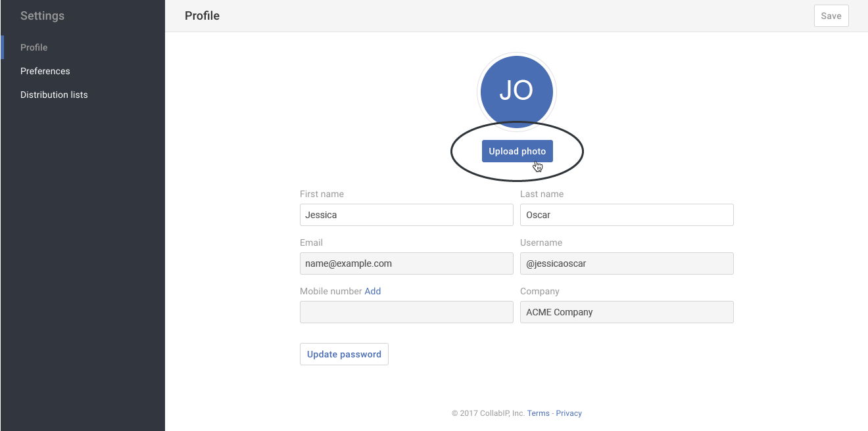868x431 pixels.
Task: Click the Add link beside Mobile number
Action: (373, 291)
